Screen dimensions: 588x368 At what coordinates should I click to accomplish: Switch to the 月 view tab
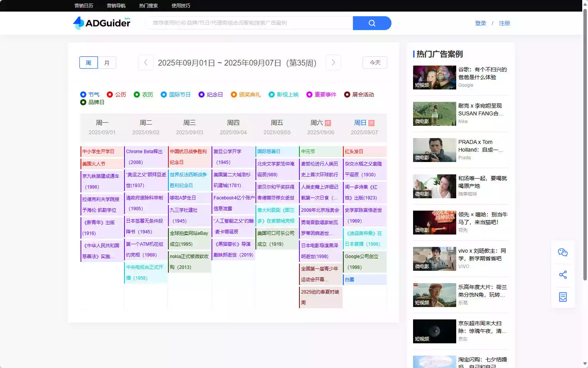pyautogui.click(x=107, y=62)
